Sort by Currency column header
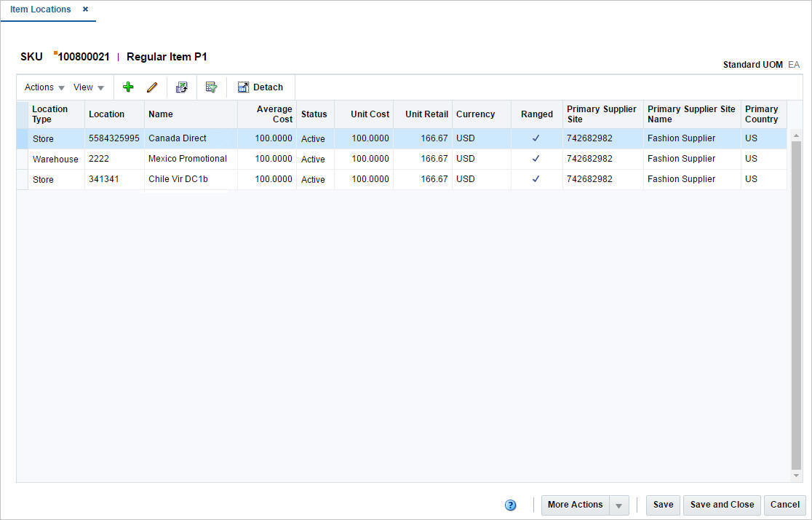Image resolution: width=812 pixels, height=520 pixels. pos(482,114)
